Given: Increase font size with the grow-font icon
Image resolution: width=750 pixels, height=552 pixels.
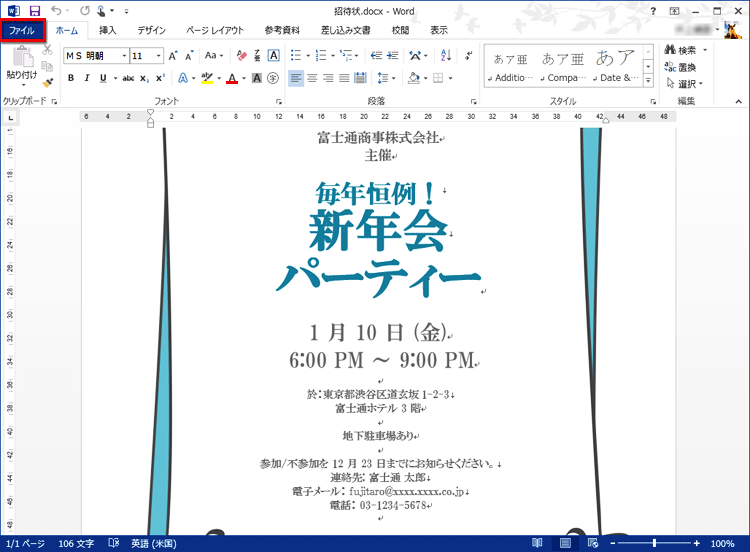Looking at the screenshot, I should pos(173,56).
